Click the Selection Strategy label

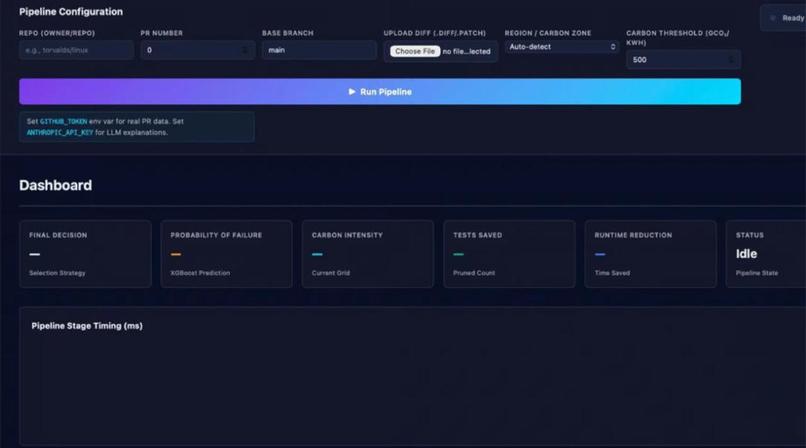(x=57, y=273)
